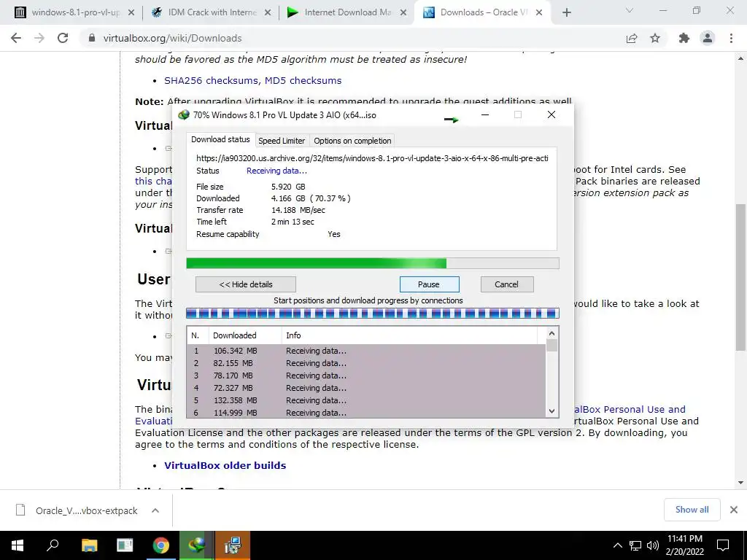
Task: Click the connections list scroll down arrow
Action: 551,411
